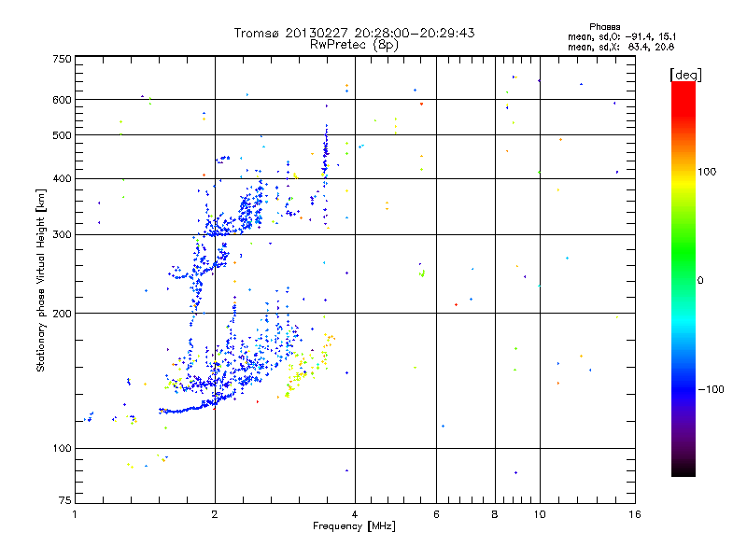
Task: Click the x-axis label '16'
Action: (x=635, y=514)
